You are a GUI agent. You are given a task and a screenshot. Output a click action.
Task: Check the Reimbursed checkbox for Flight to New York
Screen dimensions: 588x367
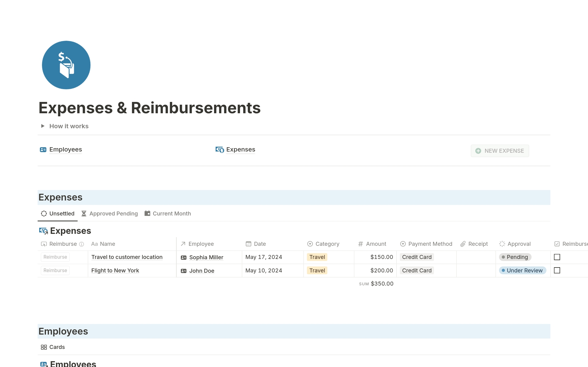click(557, 270)
